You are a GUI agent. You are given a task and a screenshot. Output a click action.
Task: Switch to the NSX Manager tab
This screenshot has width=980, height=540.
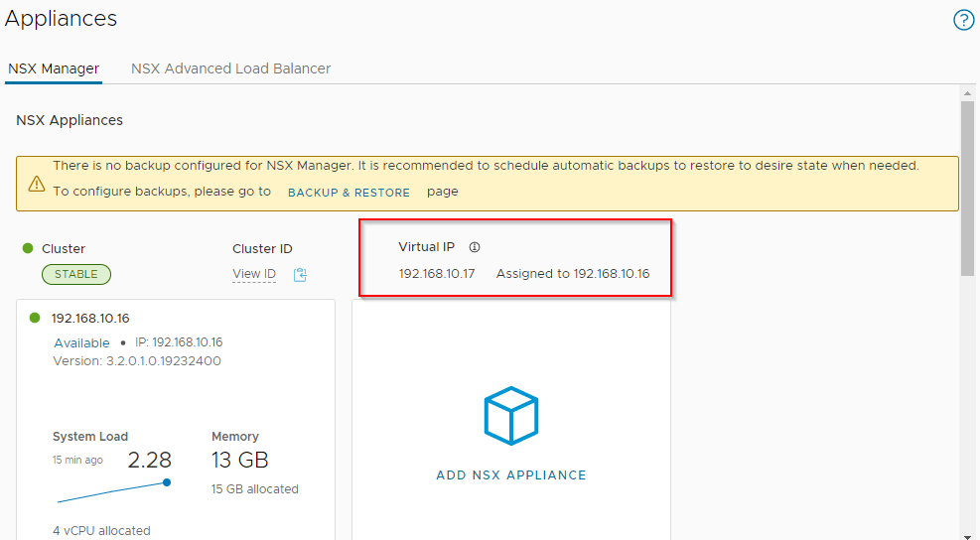pyautogui.click(x=54, y=68)
